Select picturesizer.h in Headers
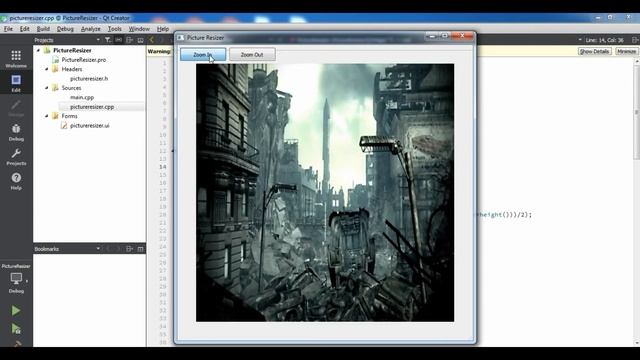Image resolution: width=640 pixels, height=360 pixels. tap(89, 78)
